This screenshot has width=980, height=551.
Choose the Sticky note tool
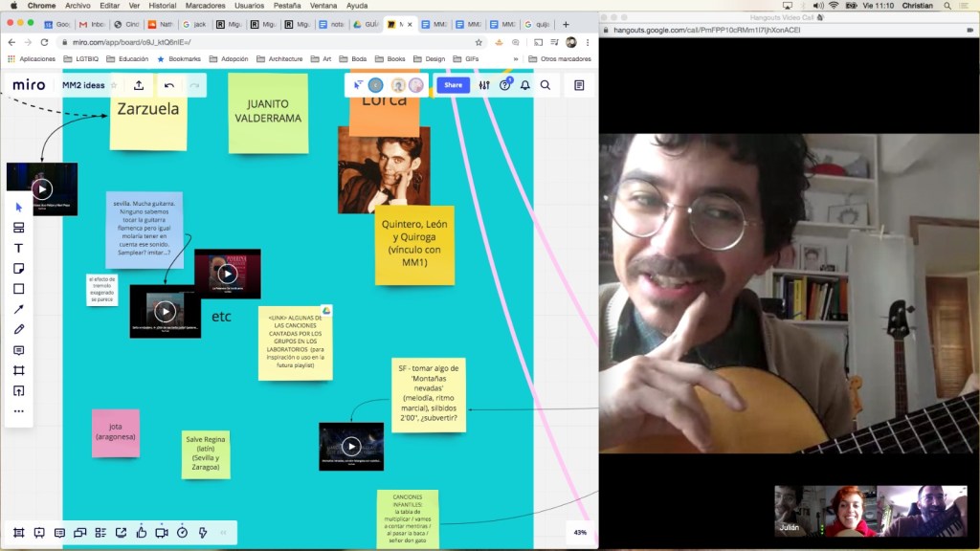(18, 269)
